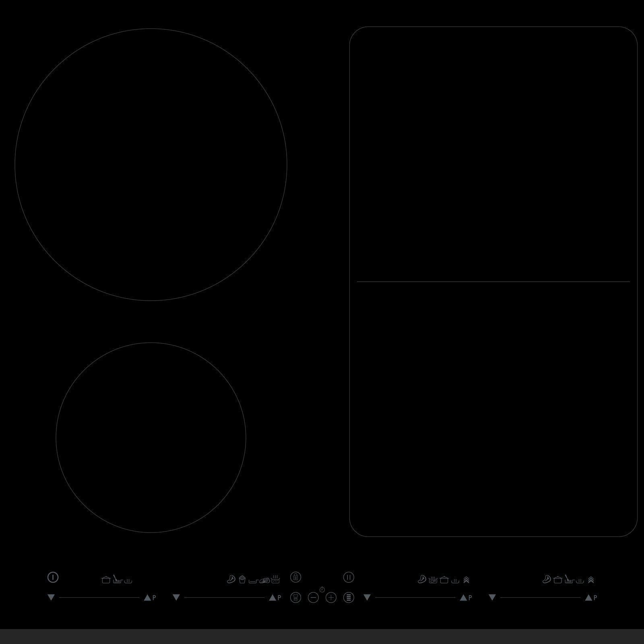Toggle the child lock padlock button
The image size is (644, 644).
point(295,577)
